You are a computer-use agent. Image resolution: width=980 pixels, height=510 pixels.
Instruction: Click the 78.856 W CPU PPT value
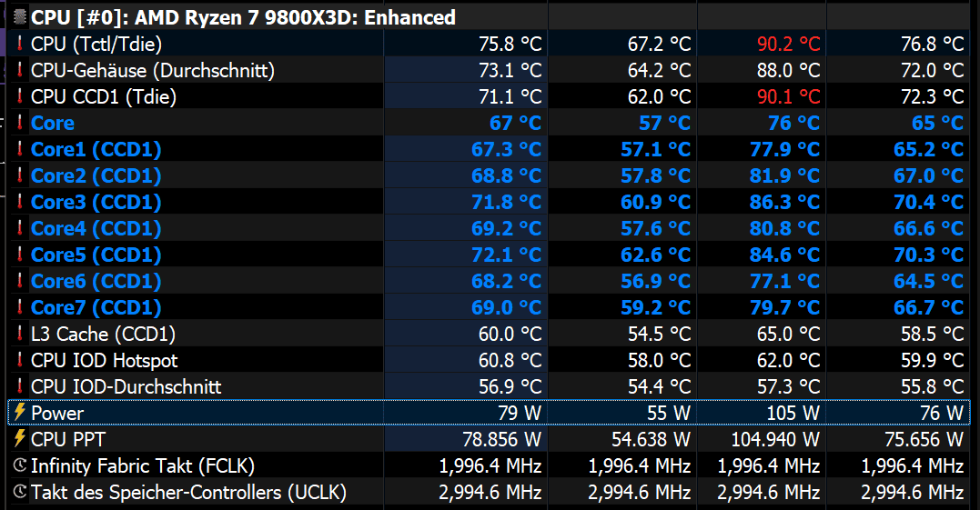502,439
